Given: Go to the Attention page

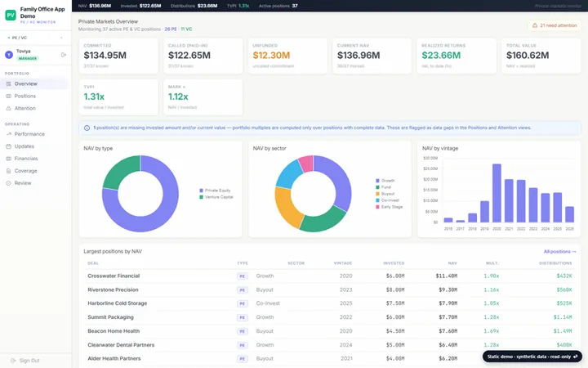Looking at the screenshot, I should (x=36, y=108).
